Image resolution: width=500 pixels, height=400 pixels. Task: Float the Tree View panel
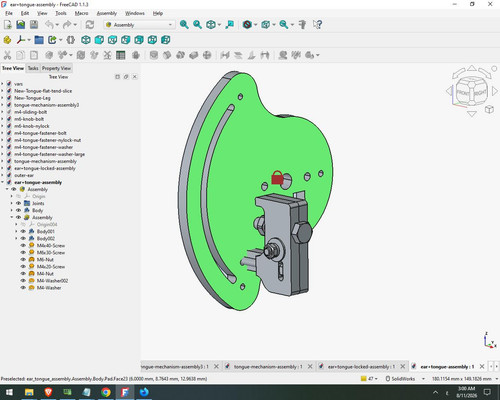(x=126, y=77)
